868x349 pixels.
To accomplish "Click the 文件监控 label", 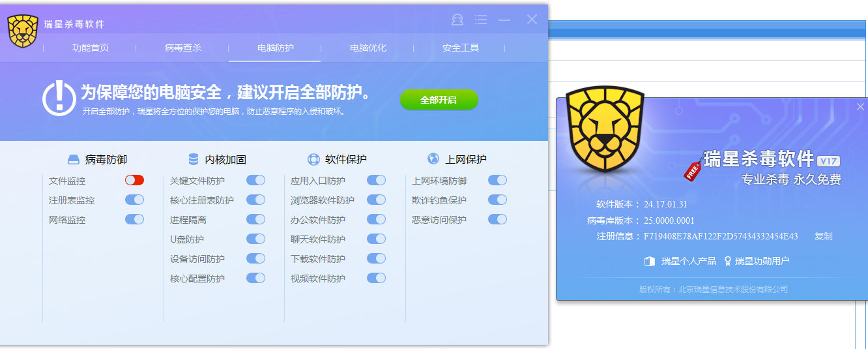I will click(x=67, y=181).
